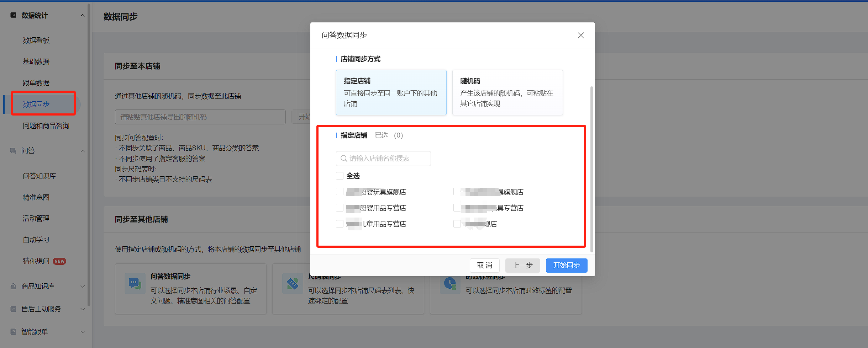
Task: Open 猜你想问 in the sidebar
Action: [x=36, y=261]
